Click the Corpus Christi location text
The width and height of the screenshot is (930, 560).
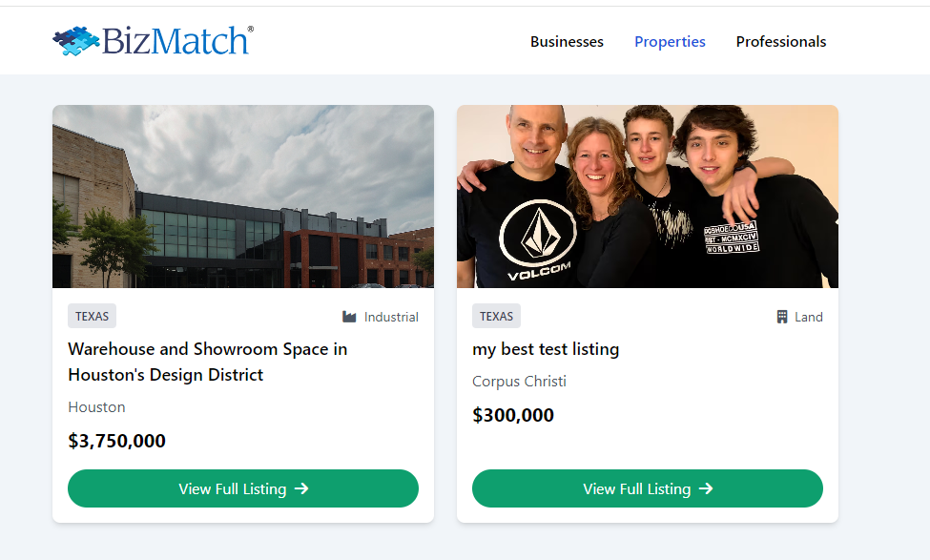pyautogui.click(x=519, y=382)
